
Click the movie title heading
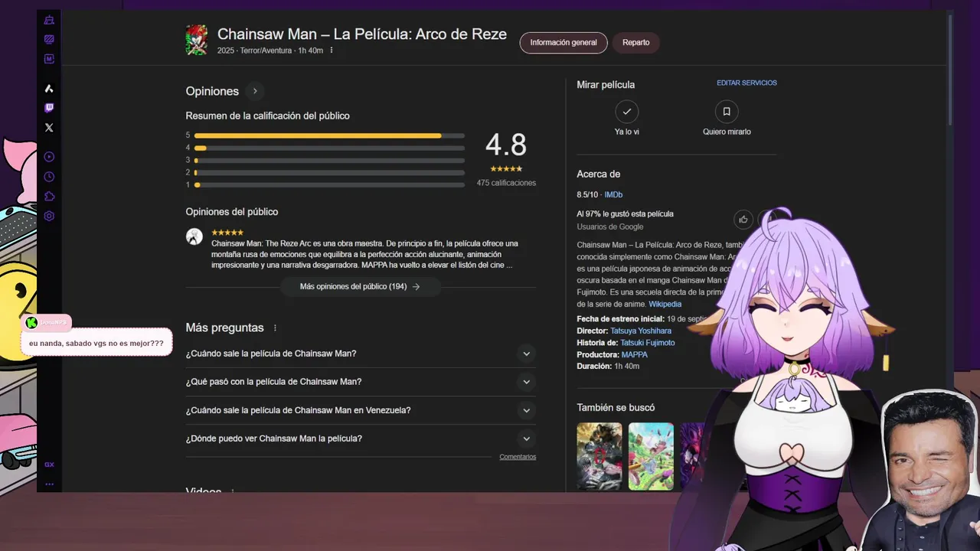[362, 34]
